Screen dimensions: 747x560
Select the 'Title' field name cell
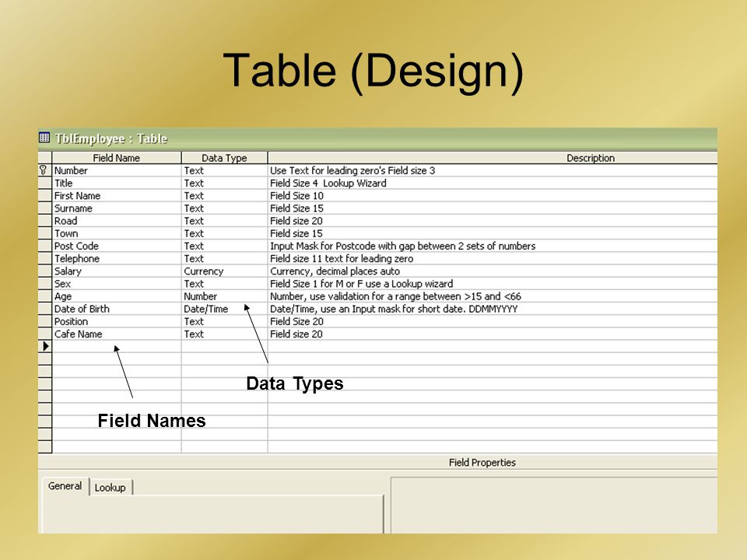pyautogui.click(x=117, y=183)
